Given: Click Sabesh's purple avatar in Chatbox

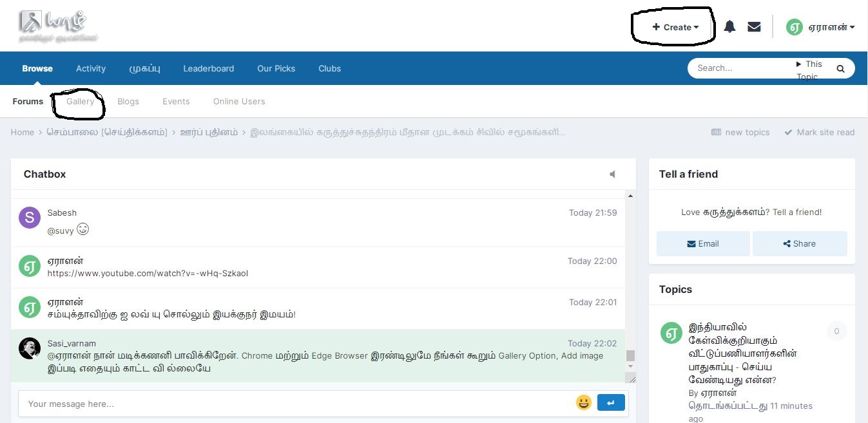Looking at the screenshot, I should (30, 218).
